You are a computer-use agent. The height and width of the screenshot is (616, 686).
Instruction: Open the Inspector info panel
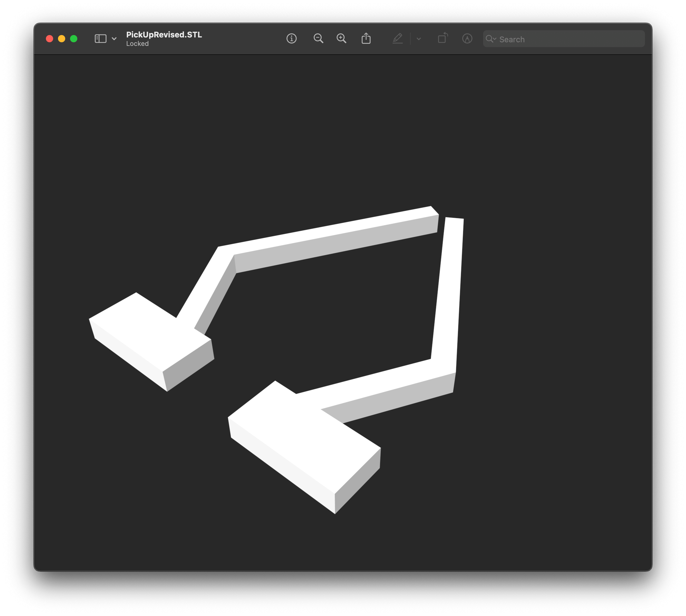291,39
